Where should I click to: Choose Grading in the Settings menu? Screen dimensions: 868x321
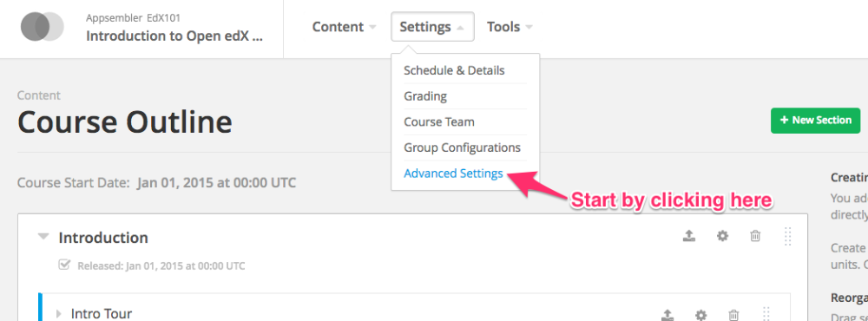pyautogui.click(x=425, y=95)
